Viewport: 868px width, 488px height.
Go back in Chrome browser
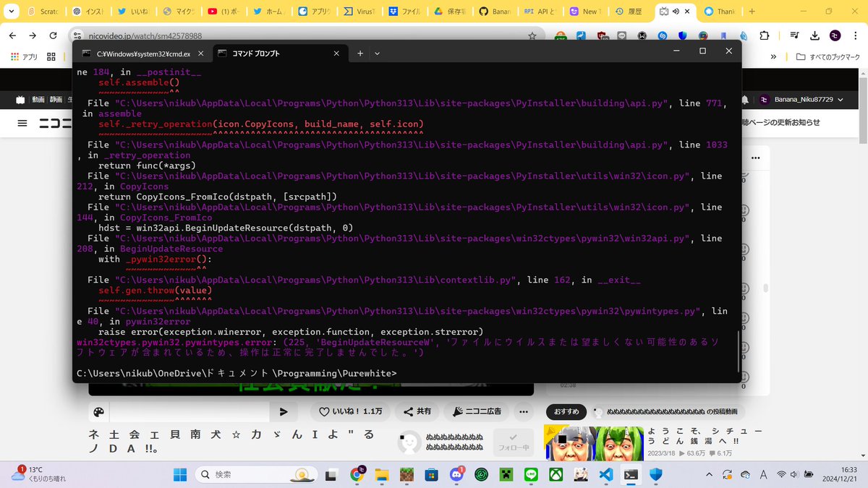click(x=12, y=35)
